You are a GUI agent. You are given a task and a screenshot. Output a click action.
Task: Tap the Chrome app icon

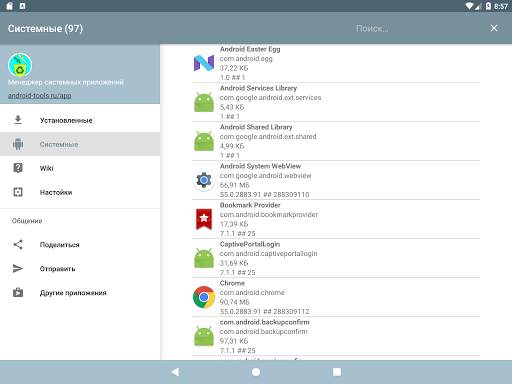(x=204, y=297)
